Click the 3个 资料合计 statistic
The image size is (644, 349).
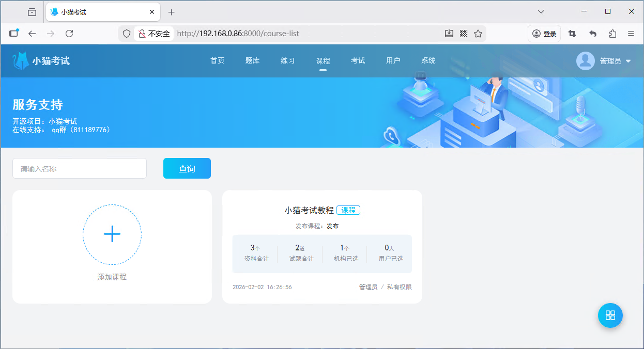pyautogui.click(x=256, y=253)
